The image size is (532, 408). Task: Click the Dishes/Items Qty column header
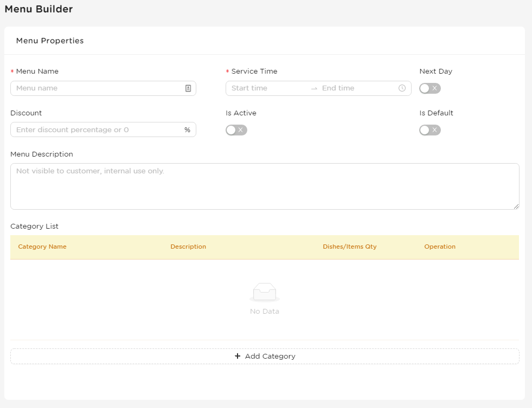[x=349, y=247]
